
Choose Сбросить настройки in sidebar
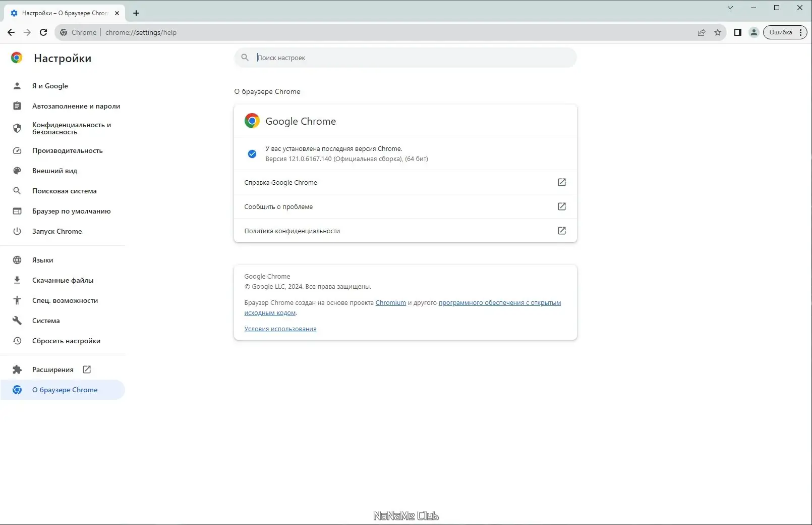click(x=63, y=341)
